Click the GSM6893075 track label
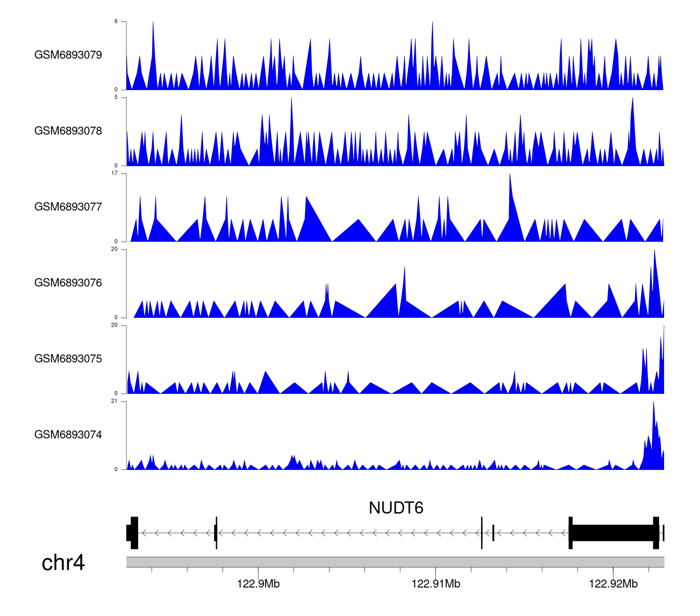The height and width of the screenshot is (616, 700). coord(68,359)
